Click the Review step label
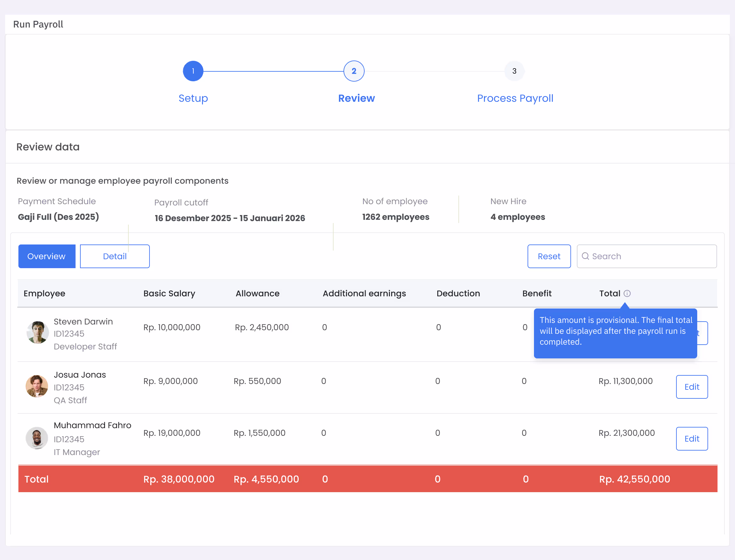 point(357,98)
